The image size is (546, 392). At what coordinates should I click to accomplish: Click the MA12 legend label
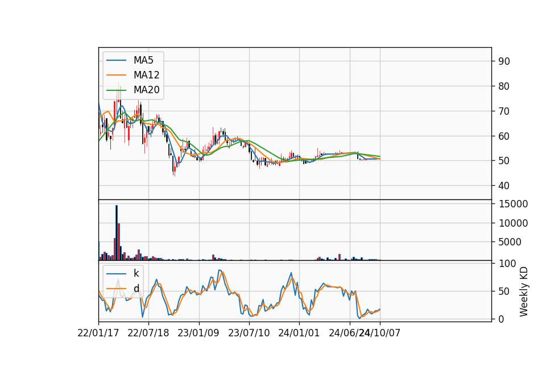coord(146,75)
